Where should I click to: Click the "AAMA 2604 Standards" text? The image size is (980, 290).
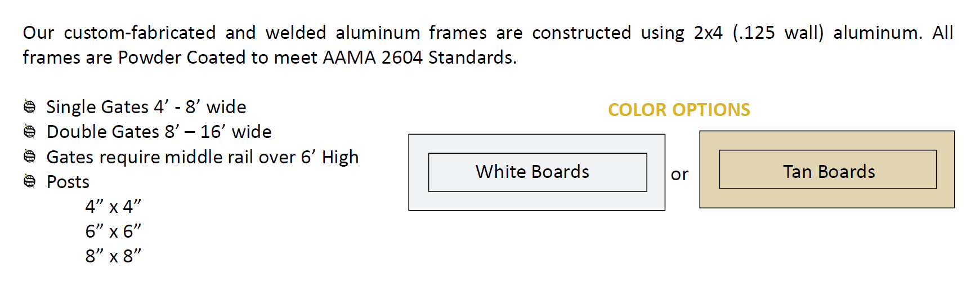419,57
